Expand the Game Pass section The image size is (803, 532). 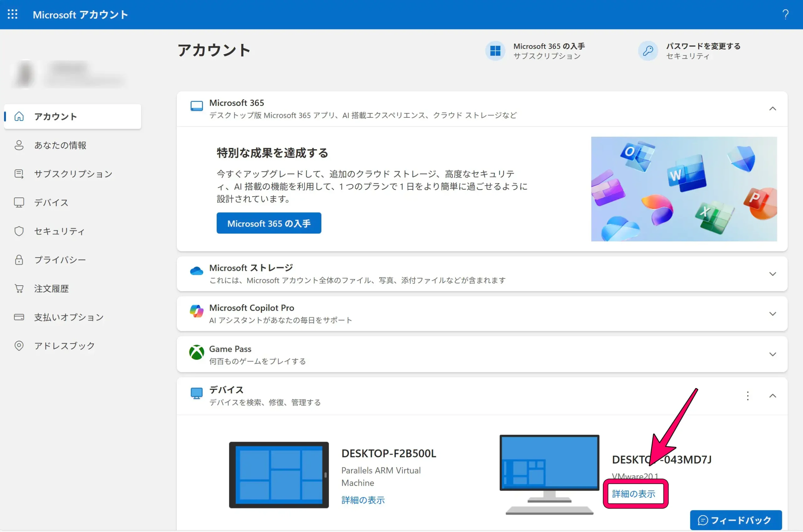[x=773, y=354]
